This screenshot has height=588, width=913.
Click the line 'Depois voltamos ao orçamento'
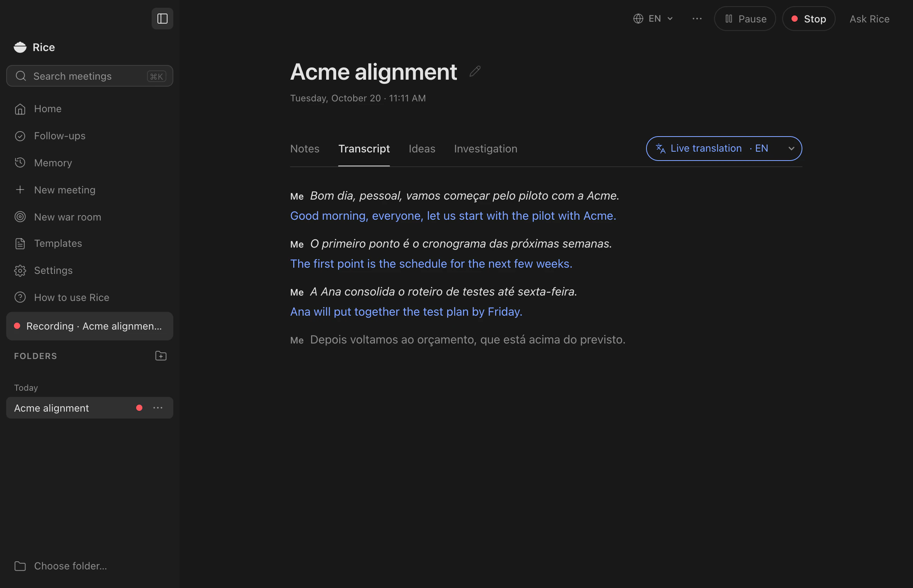[468, 340]
